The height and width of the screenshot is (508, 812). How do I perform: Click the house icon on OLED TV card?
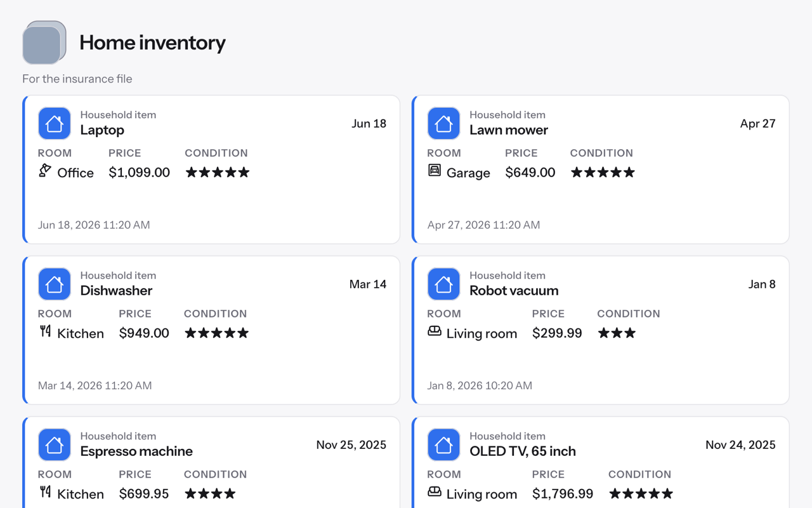(x=443, y=444)
